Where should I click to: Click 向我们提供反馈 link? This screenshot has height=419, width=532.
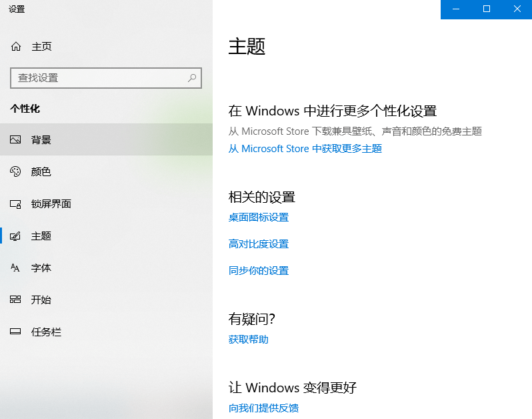coord(263,408)
